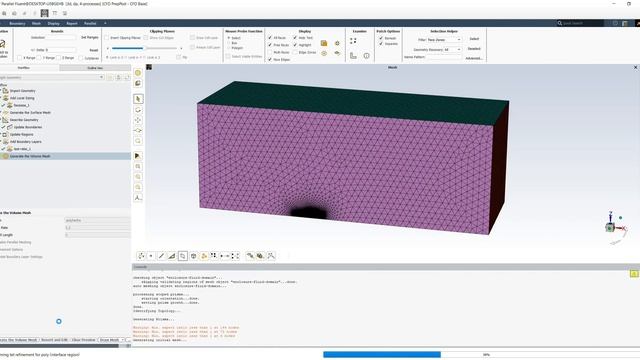Click the orange display folder icon
Screen dimensions: 640x360
[x=324, y=43]
